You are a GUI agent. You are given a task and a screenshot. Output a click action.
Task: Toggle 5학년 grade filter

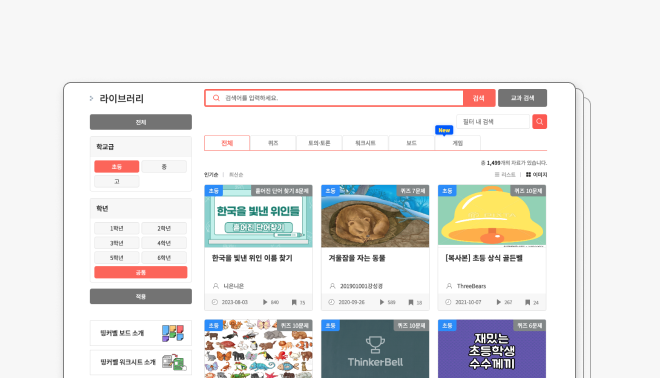point(117,258)
